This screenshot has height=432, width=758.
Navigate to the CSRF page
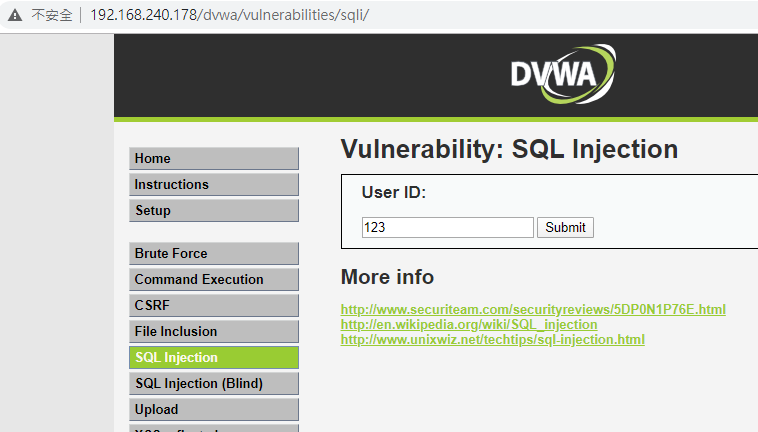(213, 306)
